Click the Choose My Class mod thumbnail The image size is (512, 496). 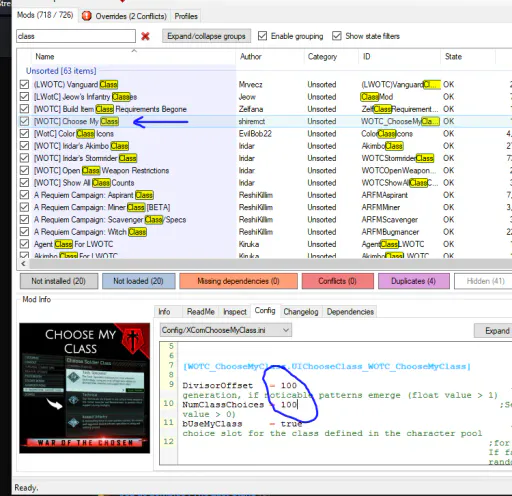[84, 388]
